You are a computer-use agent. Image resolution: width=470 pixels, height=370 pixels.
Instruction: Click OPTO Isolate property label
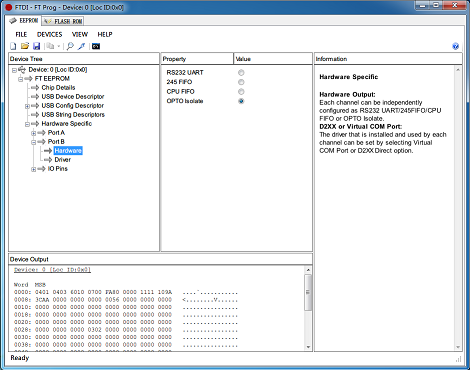tap(185, 101)
